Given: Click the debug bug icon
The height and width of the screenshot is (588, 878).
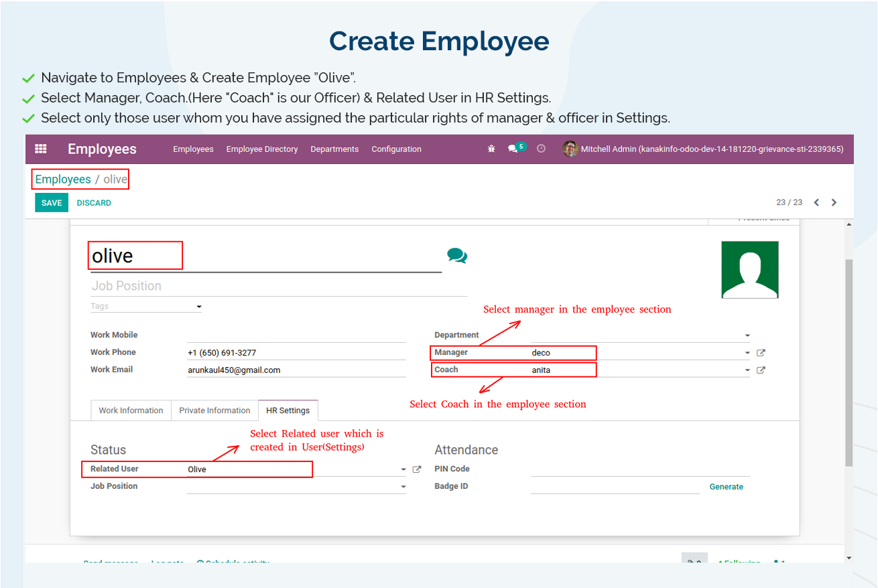Looking at the screenshot, I should 491,149.
